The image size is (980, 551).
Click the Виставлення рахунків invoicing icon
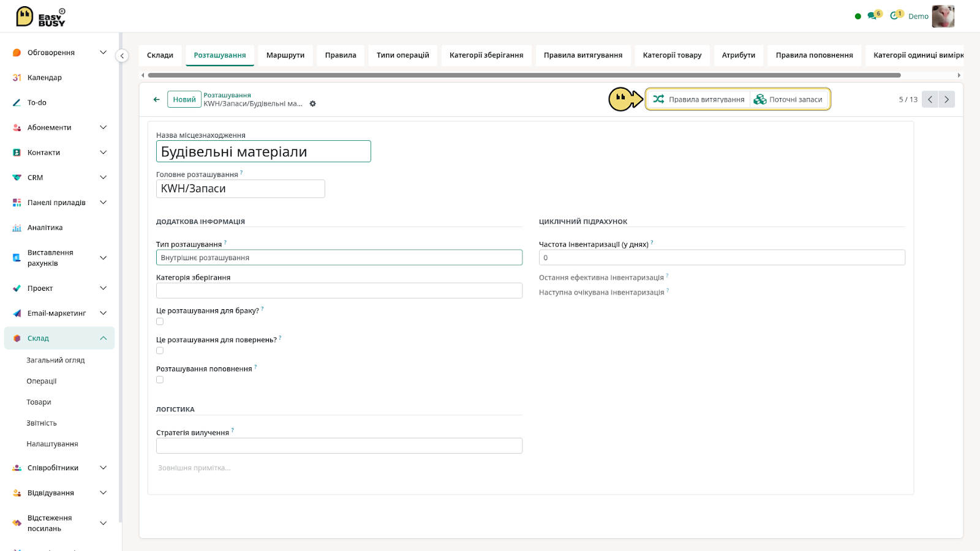click(x=17, y=258)
